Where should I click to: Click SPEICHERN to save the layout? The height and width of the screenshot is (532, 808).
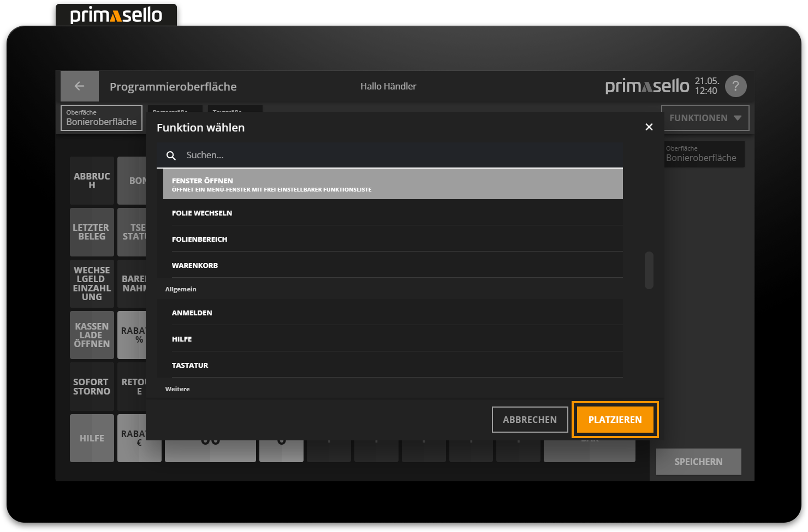pos(698,461)
